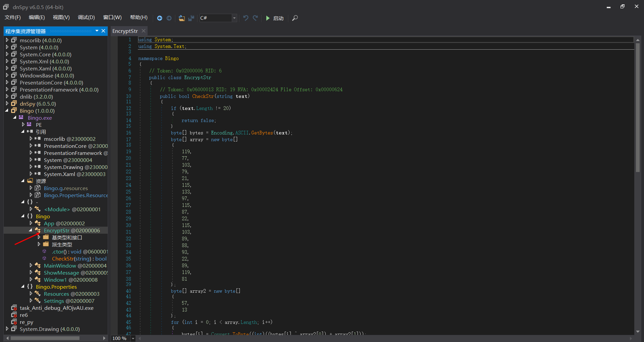Open the 帮助(H) menu
The width and height of the screenshot is (644, 342).
coord(139,17)
